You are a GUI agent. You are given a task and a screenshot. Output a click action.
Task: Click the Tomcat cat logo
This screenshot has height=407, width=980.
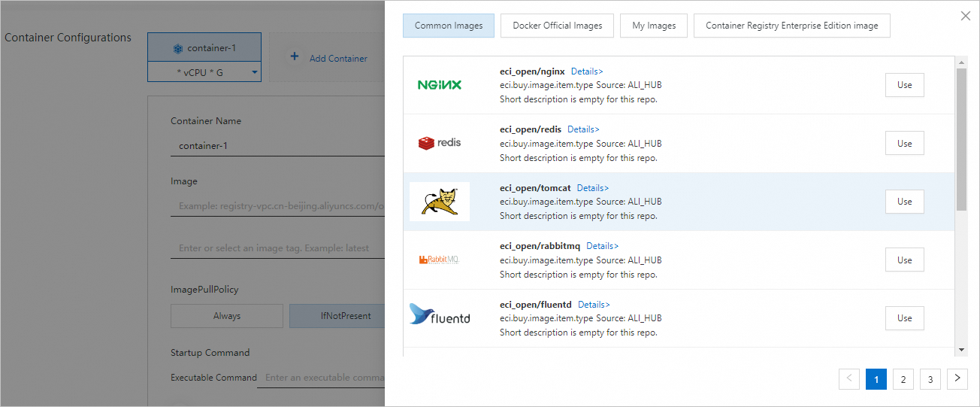tap(440, 202)
